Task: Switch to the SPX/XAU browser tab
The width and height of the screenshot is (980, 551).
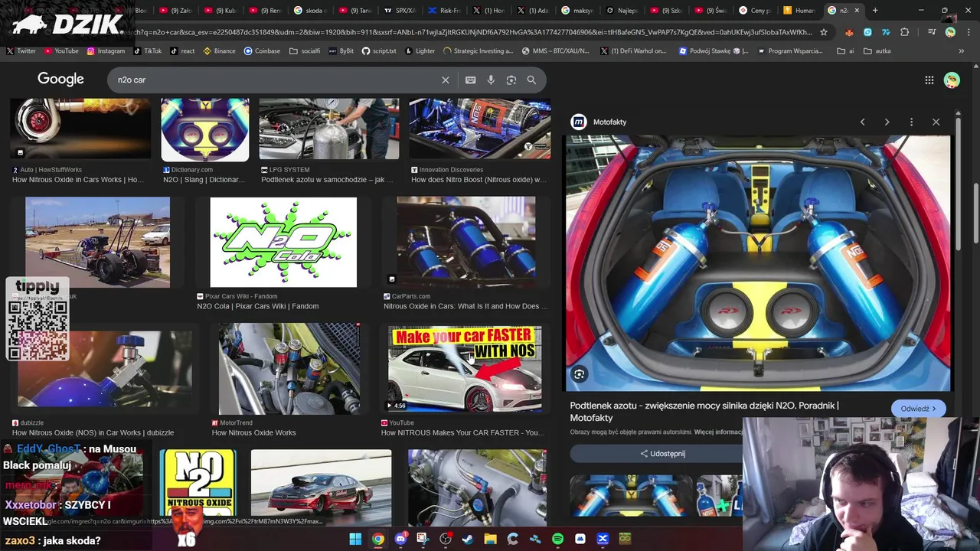Action: (399, 11)
